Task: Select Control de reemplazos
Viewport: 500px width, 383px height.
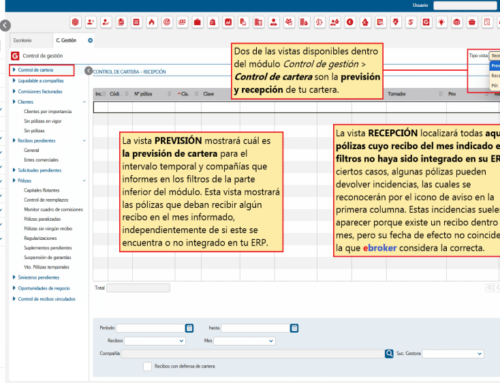Action: [x=46, y=200]
